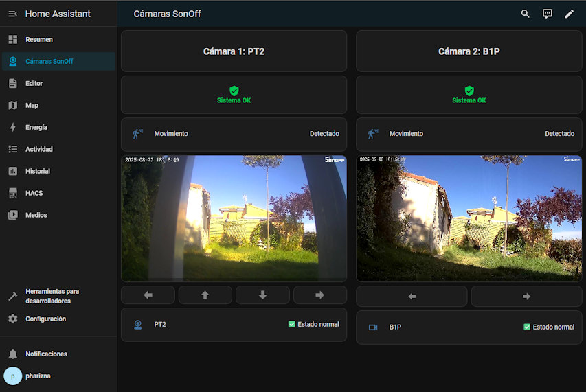Click the Resumen grid icon
Image resolution: width=586 pixels, height=392 pixels.
[x=12, y=39]
